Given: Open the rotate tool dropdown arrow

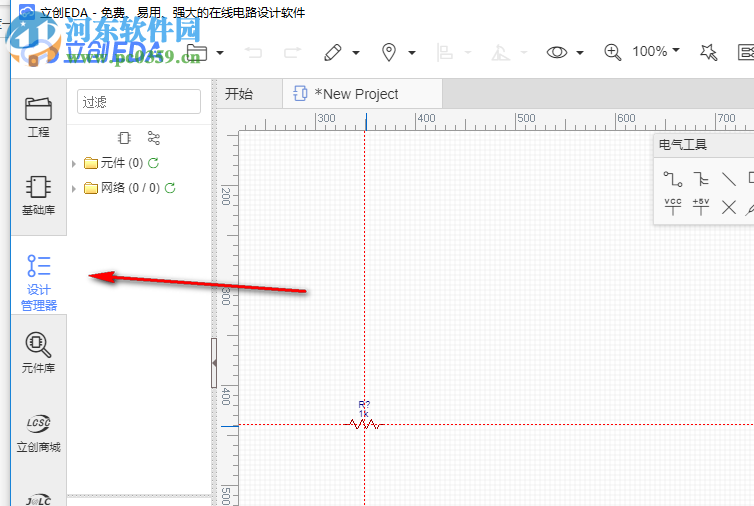Looking at the screenshot, I should (524, 52).
